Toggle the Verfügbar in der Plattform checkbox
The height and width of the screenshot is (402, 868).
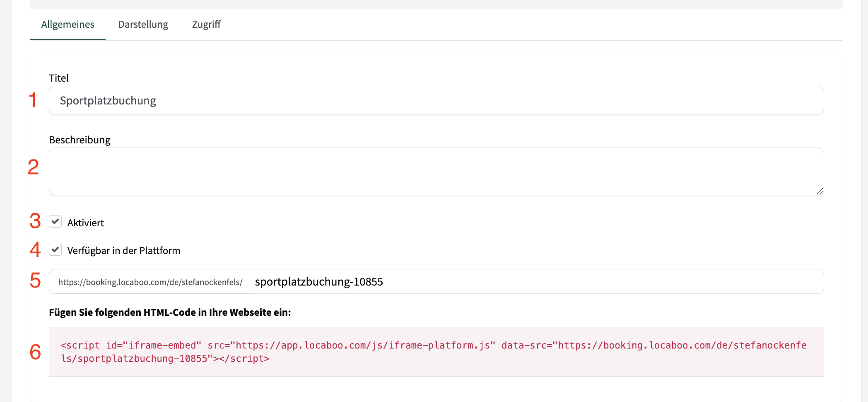(55, 249)
